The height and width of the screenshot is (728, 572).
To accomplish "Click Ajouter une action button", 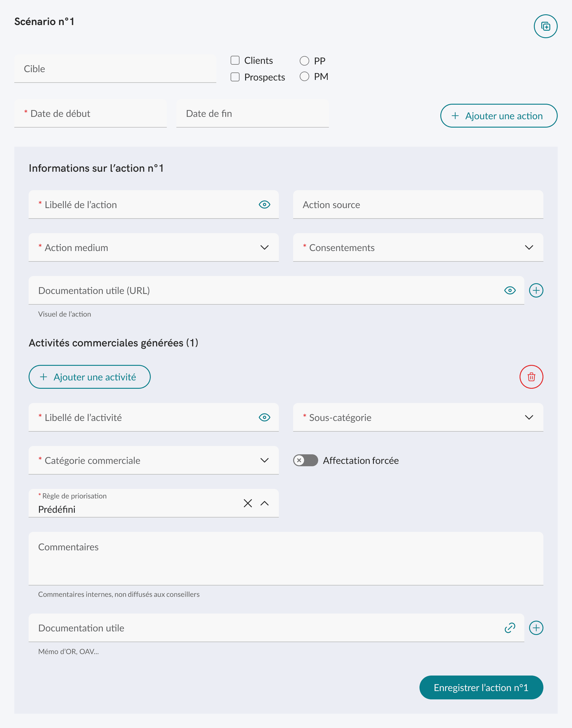I will pyautogui.click(x=498, y=116).
